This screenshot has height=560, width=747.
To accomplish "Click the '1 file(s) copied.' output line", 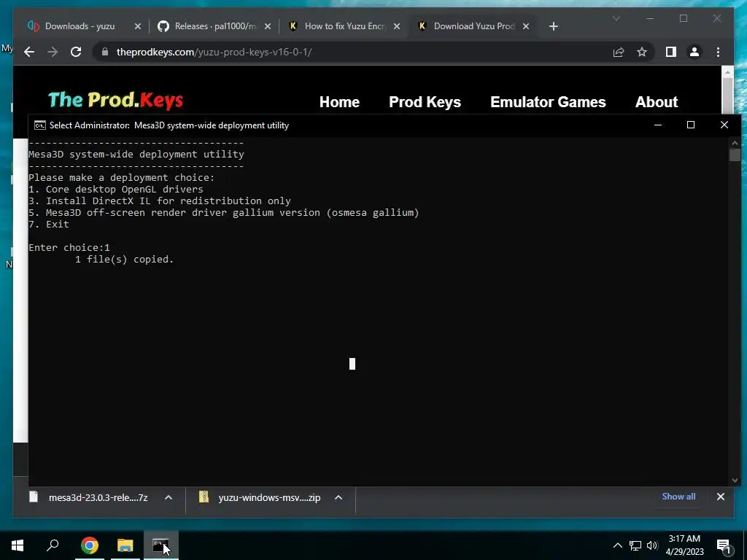I will [124, 259].
